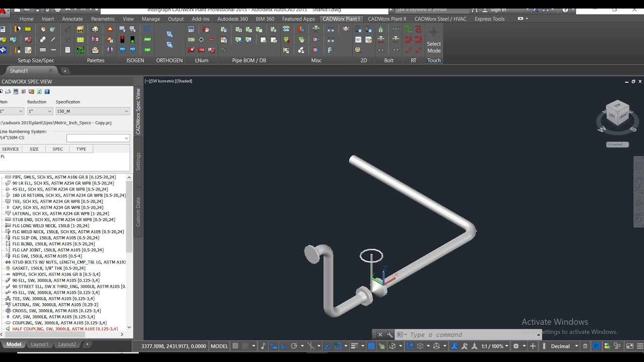
Task: Click the Select Mode touch icon
Action: click(x=434, y=40)
